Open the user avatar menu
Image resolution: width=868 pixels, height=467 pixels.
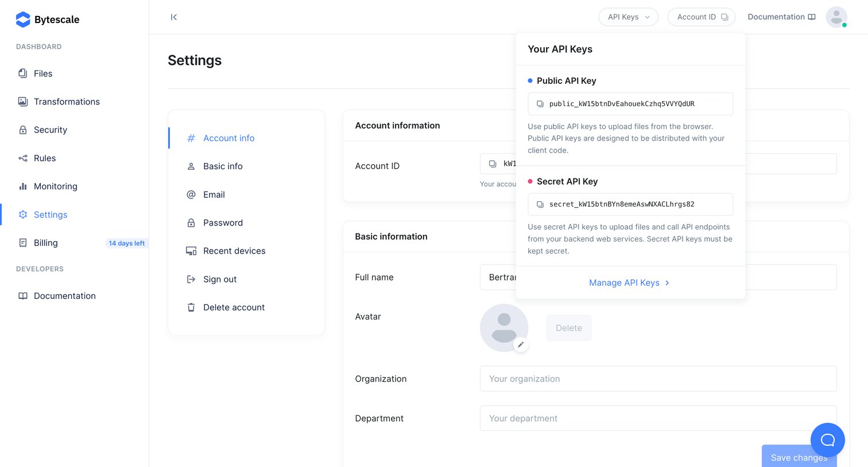coord(836,17)
